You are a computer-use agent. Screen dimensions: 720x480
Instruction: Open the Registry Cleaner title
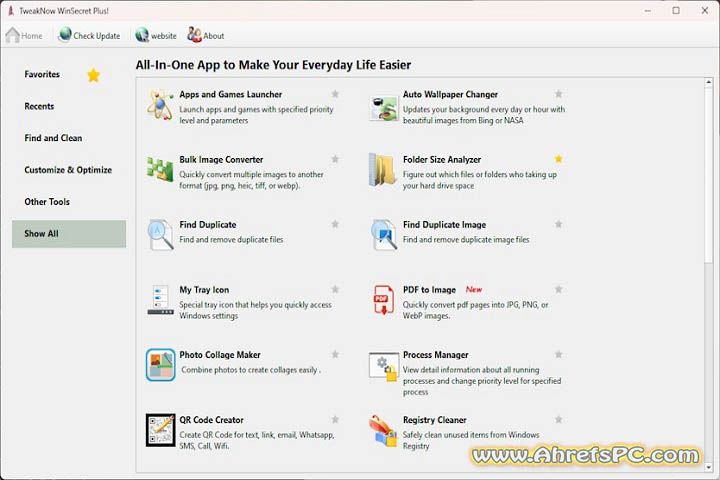pos(435,420)
